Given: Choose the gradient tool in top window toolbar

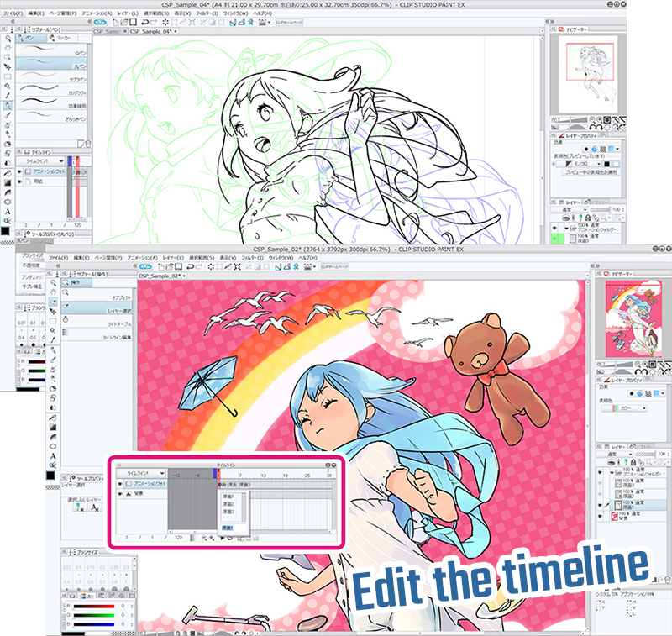Looking at the screenshot, I should click(x=7, y=181).
